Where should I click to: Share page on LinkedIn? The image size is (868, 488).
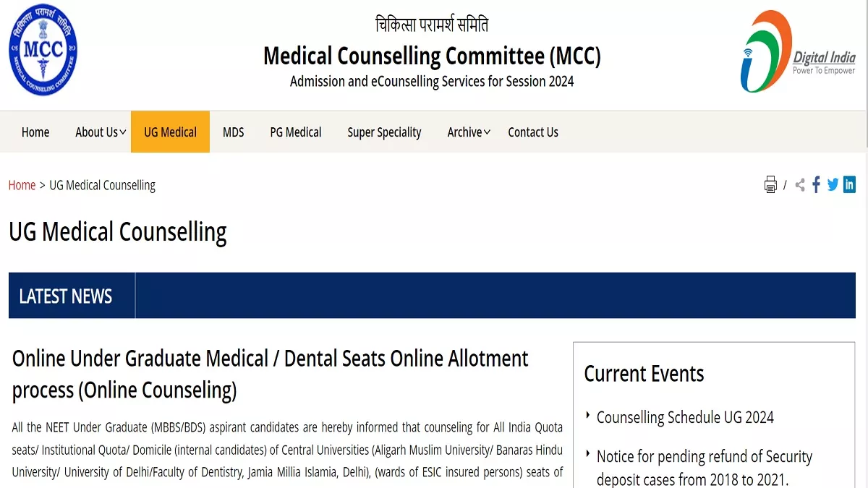[x=849, y=184]
